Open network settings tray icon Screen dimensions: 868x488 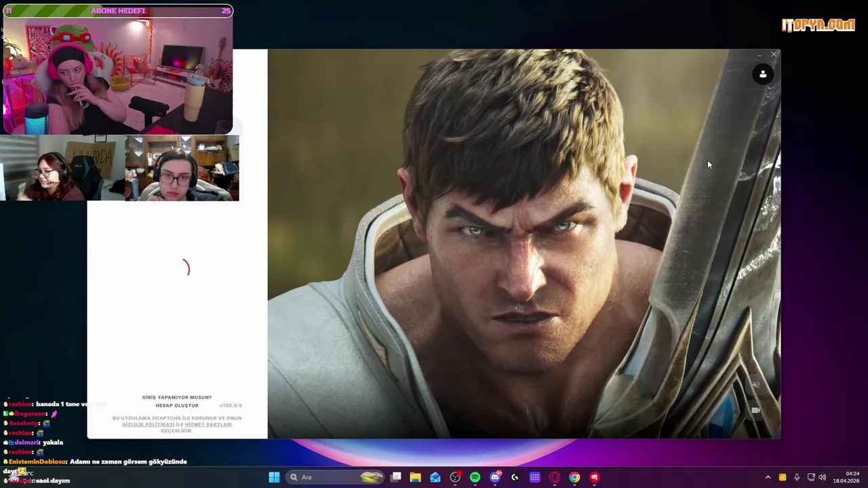click(811, 477)
